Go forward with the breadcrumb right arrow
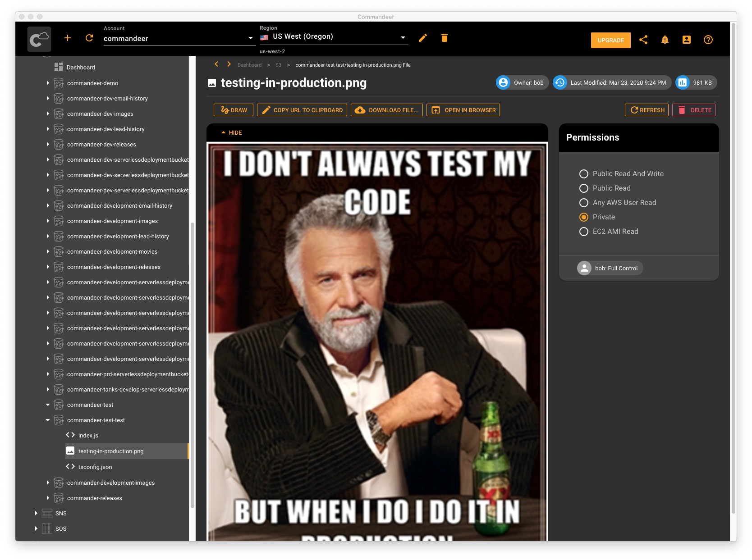The image size is (752, 560). point(229,64)
